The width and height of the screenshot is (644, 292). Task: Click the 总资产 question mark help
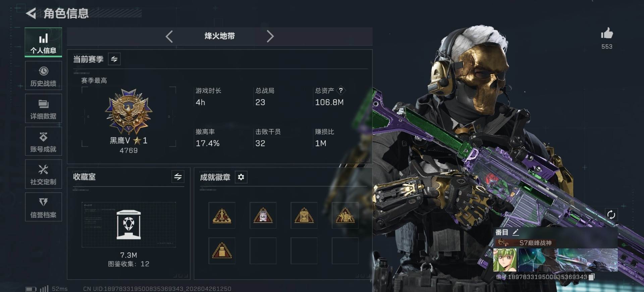[341, 90]
